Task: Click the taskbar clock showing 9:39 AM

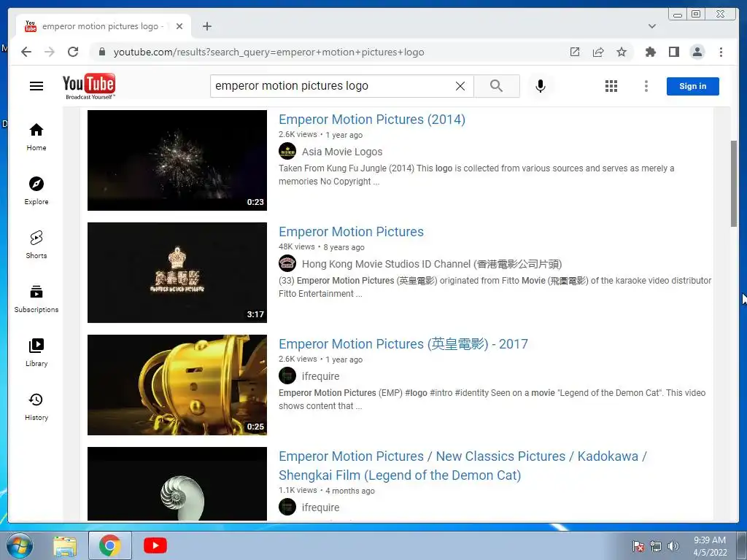Action: tap(710, 546)
